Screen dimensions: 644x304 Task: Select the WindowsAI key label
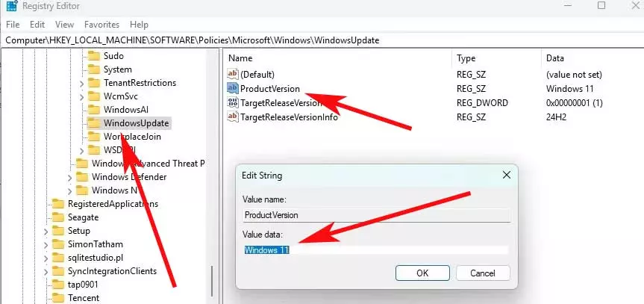coord(125,110)
